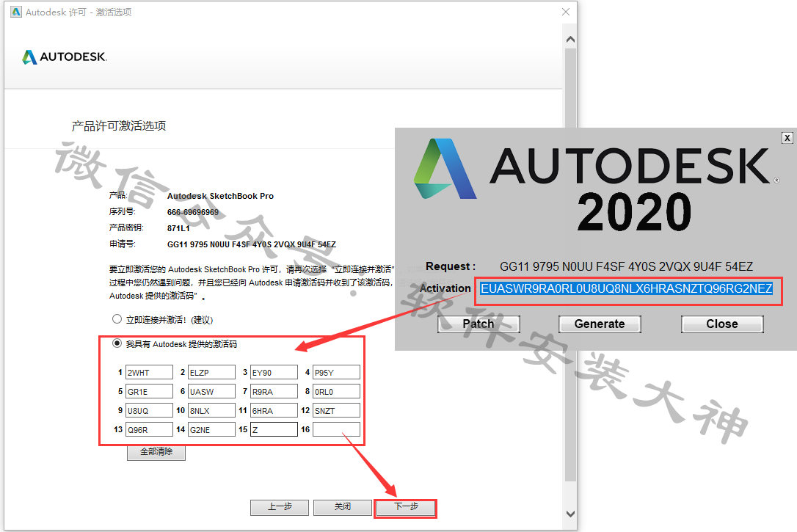Select the connect and activate now radio button
This screenshot has height=532, width=797.
tap(117, 319)
